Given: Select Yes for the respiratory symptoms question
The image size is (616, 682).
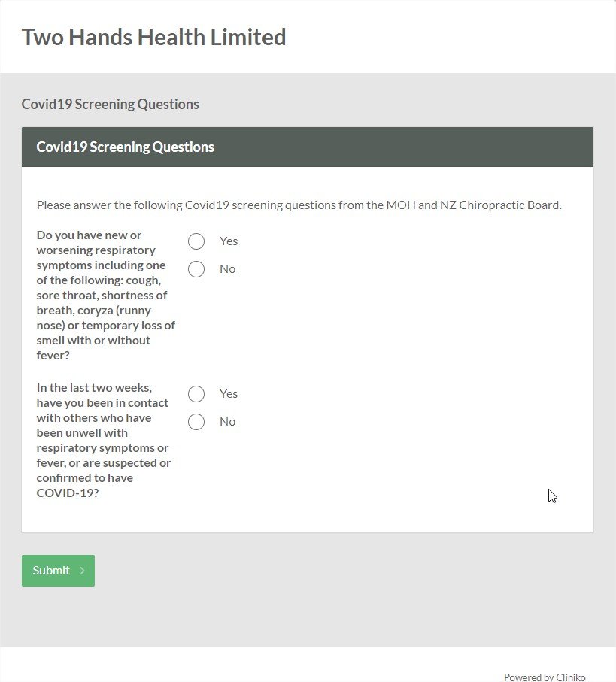Looking at the screenshot, I should tap(196, 241).
